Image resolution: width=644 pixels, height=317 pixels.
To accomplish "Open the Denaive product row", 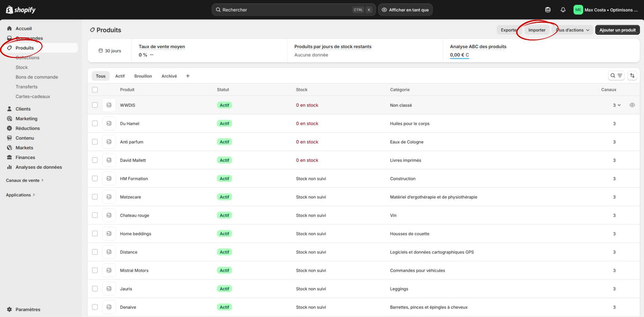I will 362,307.
